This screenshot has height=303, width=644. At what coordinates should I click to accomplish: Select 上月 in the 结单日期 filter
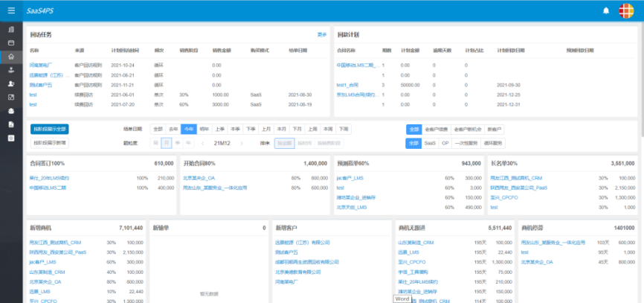[x=266, y=129]
